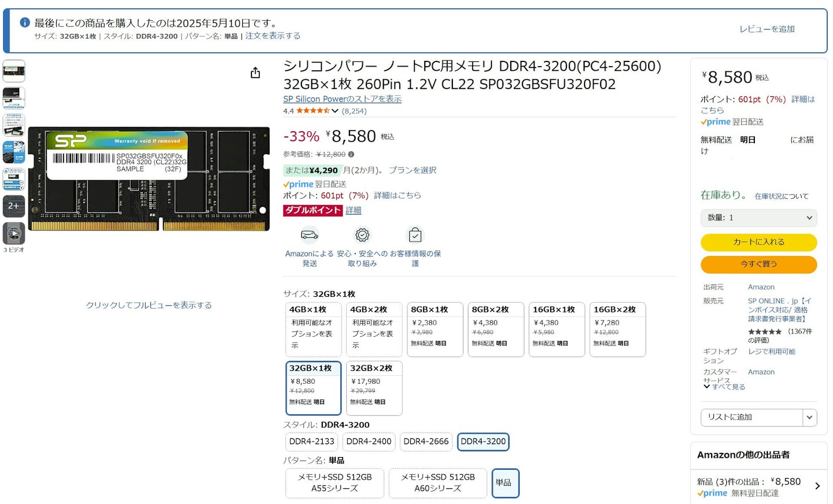Click the info icon in purchase notice
This screenshot has height=504, width=833.
24,22
